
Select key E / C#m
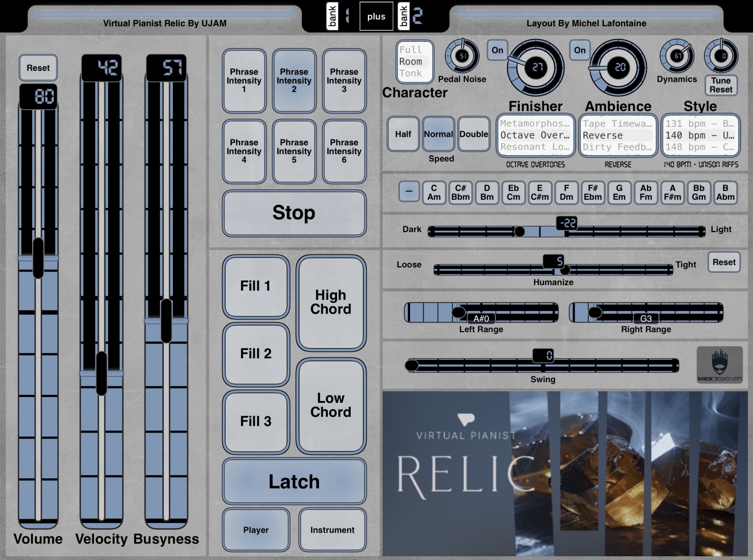[540, 192]
